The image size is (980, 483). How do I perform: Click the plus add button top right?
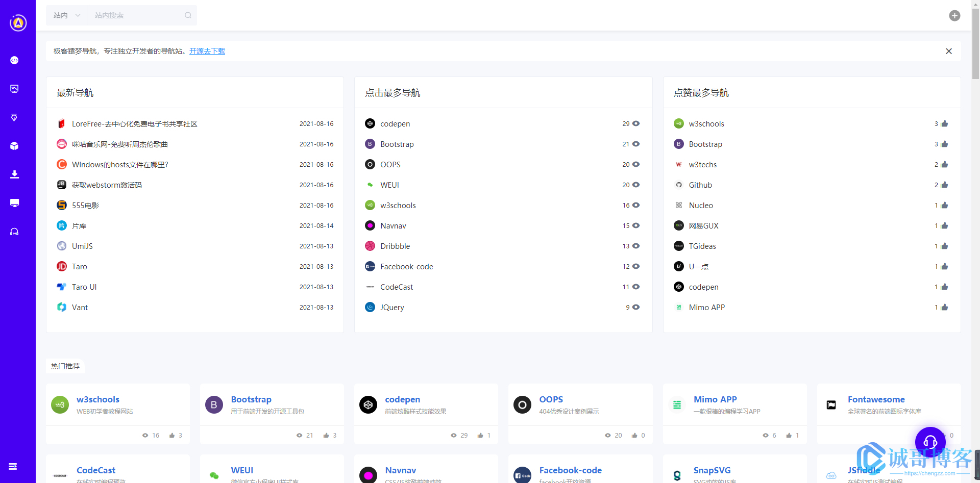tap(954, 15)
